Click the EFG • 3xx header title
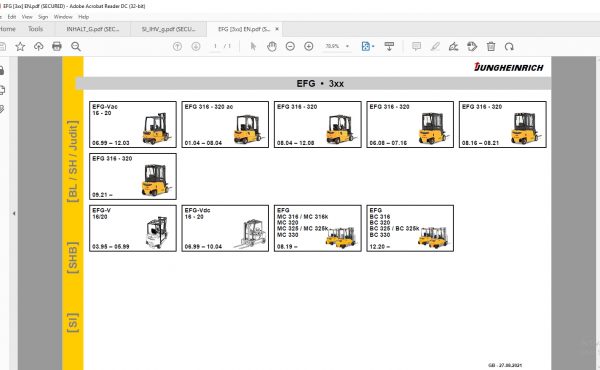This screenshot has width=600, height=370. pos(320,83)
